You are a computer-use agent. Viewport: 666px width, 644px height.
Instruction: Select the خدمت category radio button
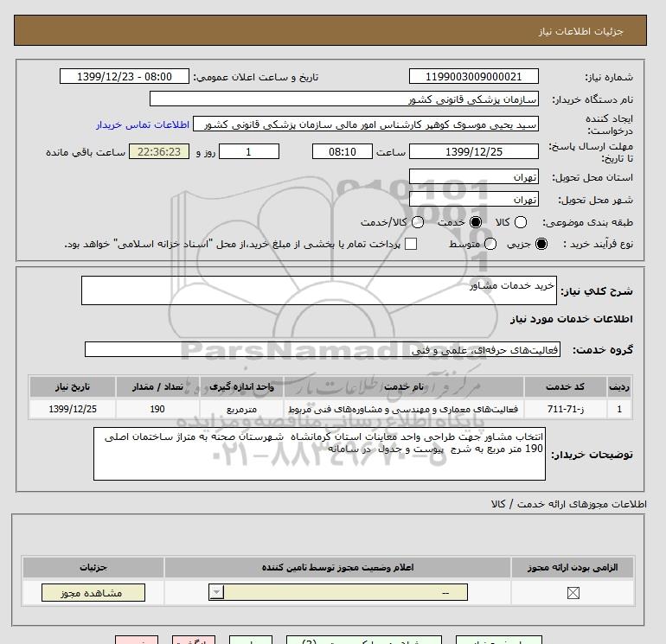point(476,222)
